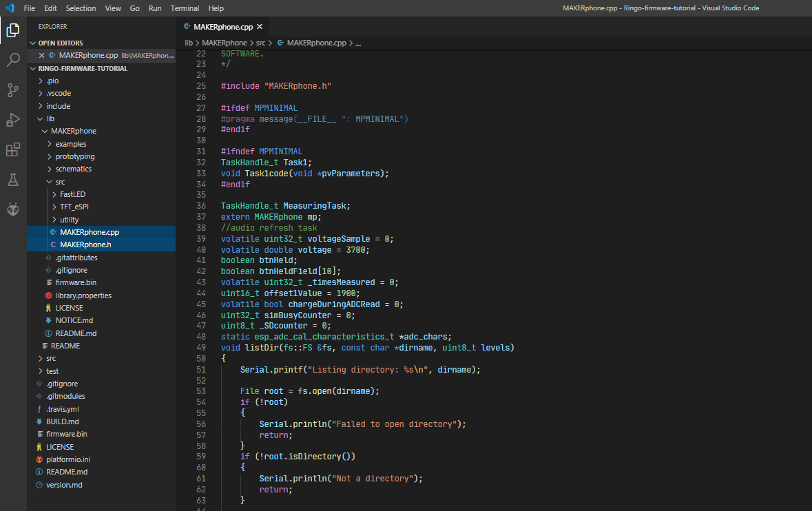Screen dimensions: 812x511
Task: Open the Source Control view icon
Action: pyautogui.click(x=13, y=90)
